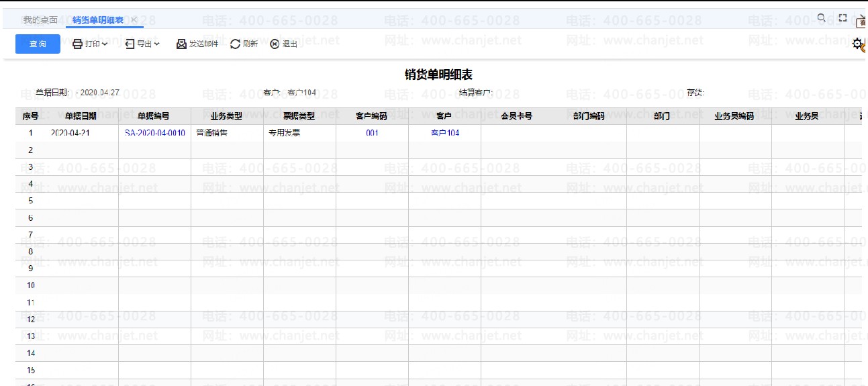This screenshot has width=868, height=386.
Task: Click the 序号 column header
Action: click(30, 116)
